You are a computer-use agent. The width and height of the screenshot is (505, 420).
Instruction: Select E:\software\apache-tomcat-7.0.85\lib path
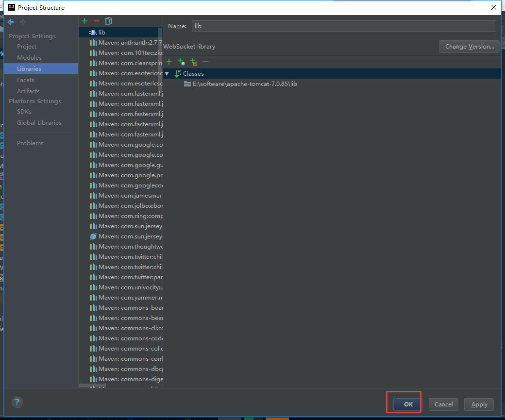tap(245, 84)
